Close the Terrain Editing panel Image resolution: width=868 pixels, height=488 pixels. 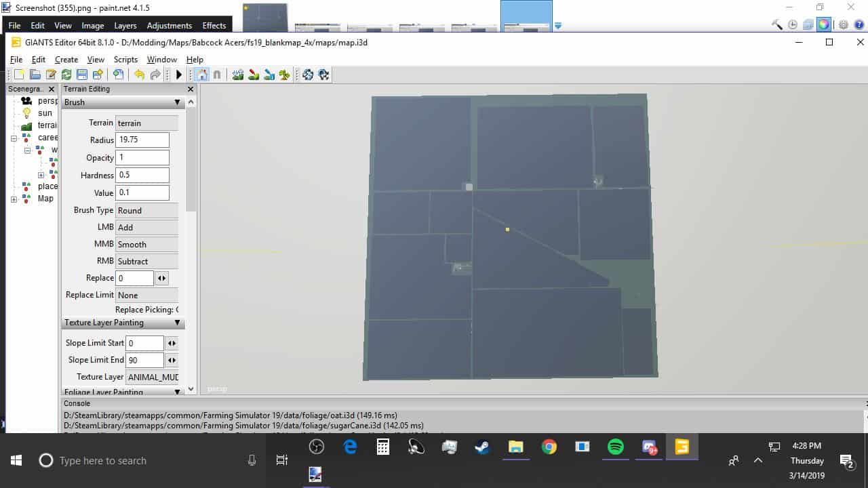pyautogui.click(x=191, y=89)
